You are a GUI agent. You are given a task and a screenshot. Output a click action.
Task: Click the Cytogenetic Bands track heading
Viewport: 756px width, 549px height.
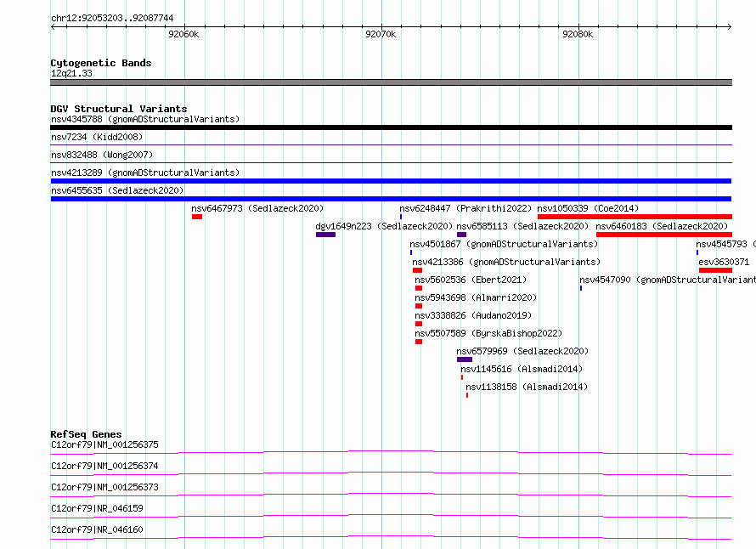click(x=101, y=63)
